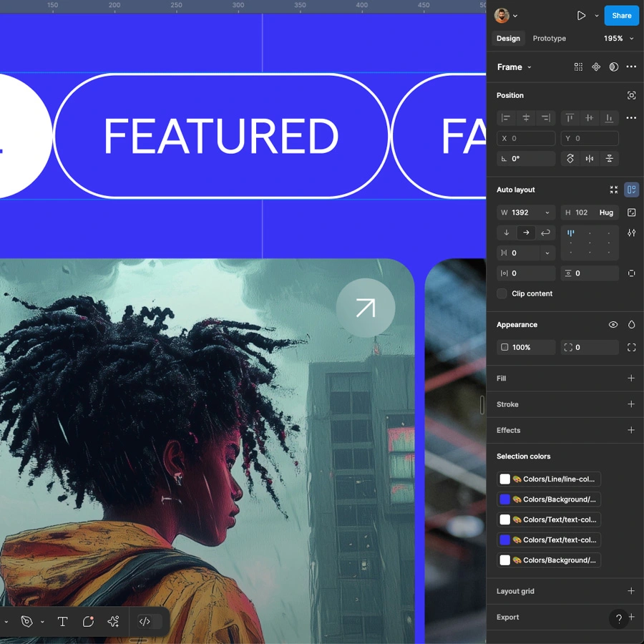644x644 pixels.
Task: Click the Colors/Line/line-col swatch
Action: coord(504,479)
